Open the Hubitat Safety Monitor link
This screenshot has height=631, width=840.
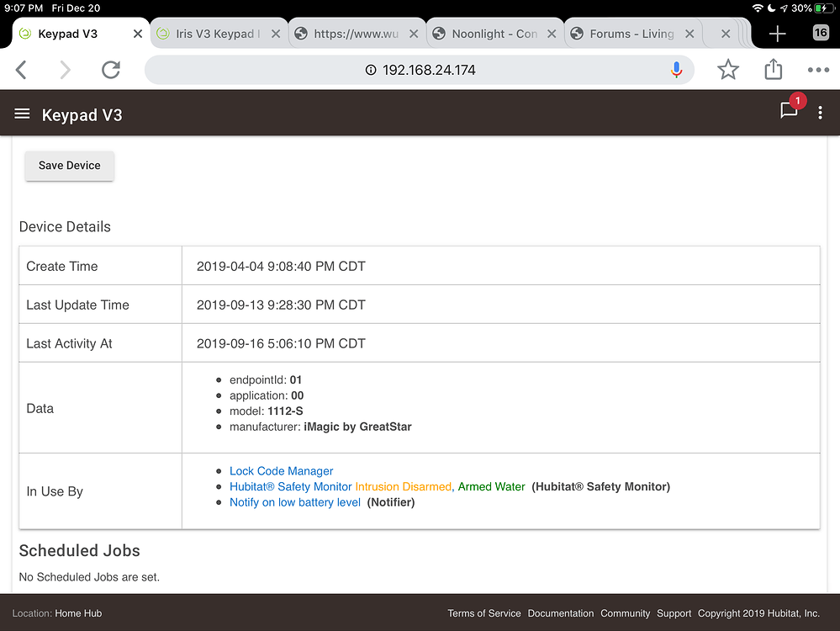(290, 486)
